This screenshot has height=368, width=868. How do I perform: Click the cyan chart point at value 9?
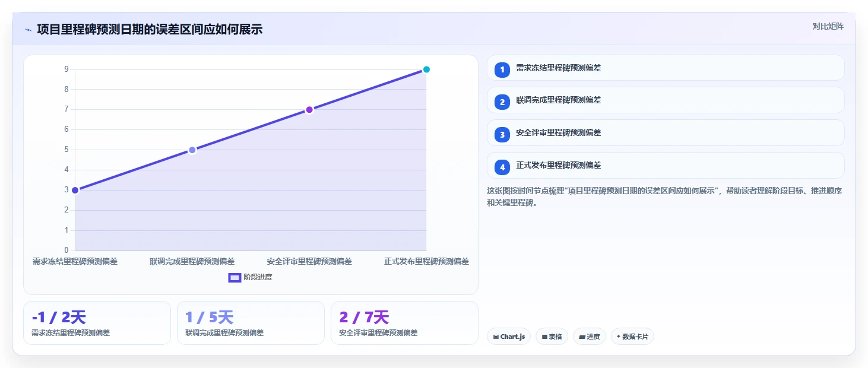tap(426, 69)
